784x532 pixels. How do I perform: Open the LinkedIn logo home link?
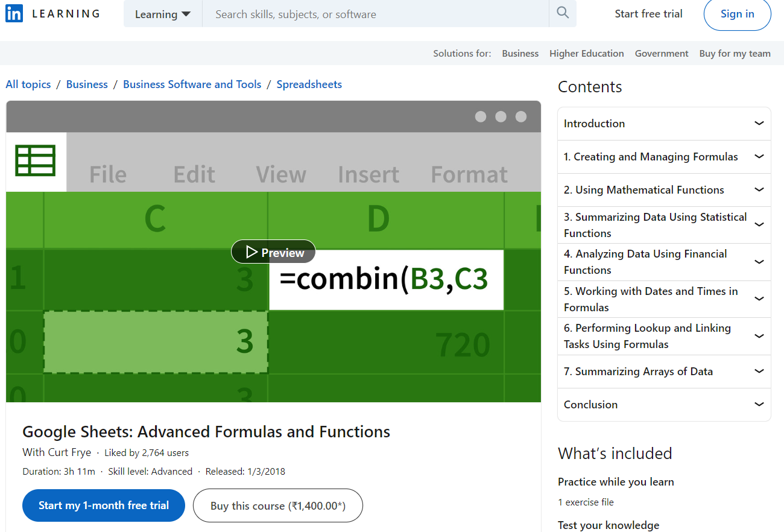pos(52,13)
